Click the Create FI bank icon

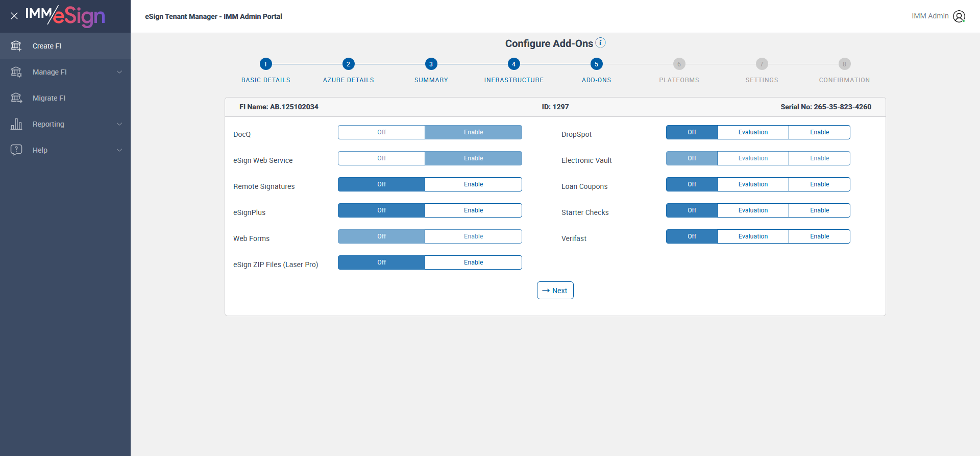pyautogui.click(x=16, y=46)
